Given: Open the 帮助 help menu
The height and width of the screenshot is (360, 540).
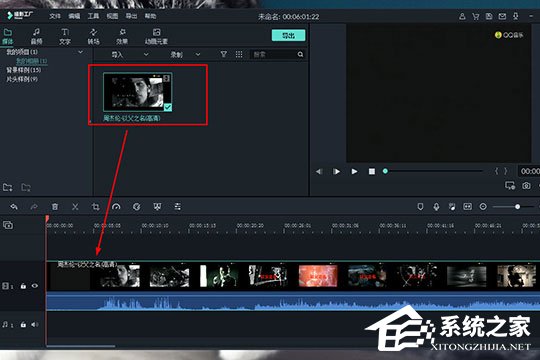Looking at the screenshot, I should [150, 16].
